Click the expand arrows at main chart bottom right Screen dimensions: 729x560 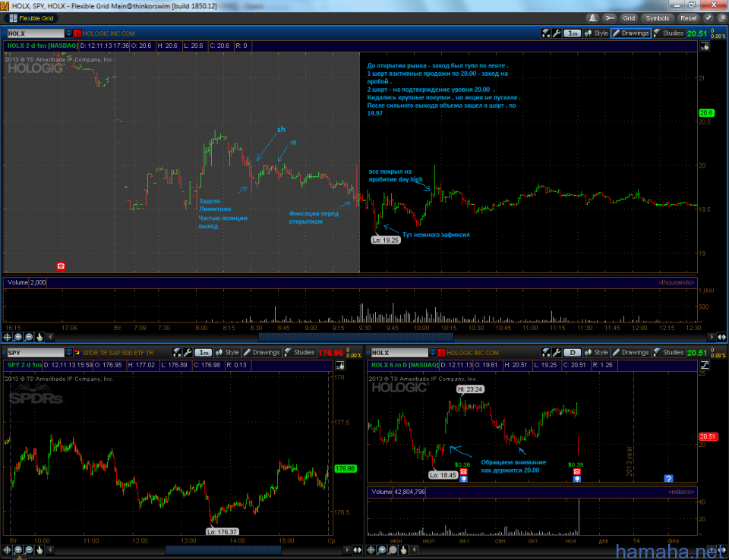pyautogui.click(x=721, y=337)
